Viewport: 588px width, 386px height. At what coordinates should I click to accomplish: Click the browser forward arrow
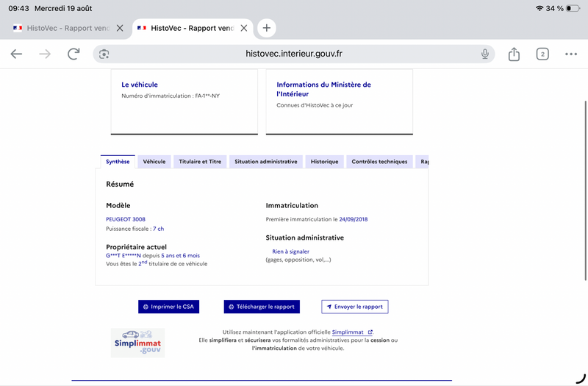(45, 54)
